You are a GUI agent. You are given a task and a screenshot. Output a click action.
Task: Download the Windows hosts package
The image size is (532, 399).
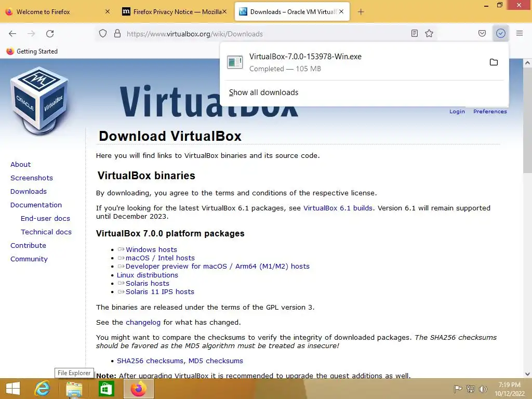[151, 250]
